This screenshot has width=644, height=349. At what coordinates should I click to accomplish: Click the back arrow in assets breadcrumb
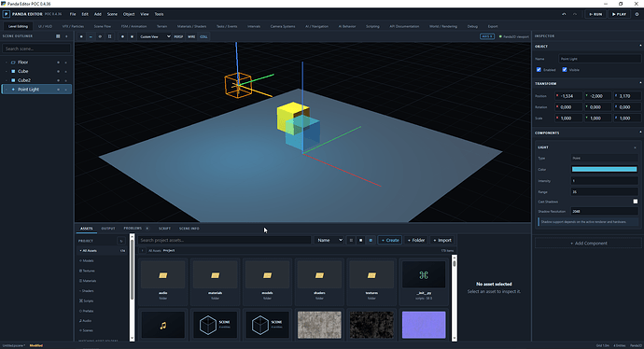click(x=143, y=250)
